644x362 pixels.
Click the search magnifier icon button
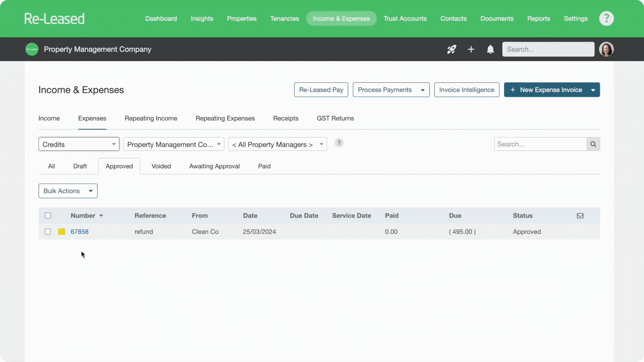593,144
